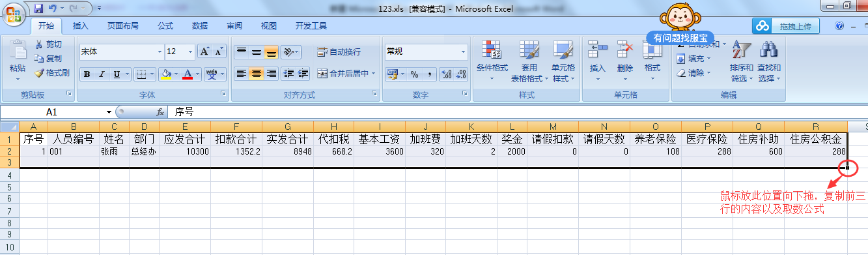Toggle Italic formatting
The height and width of the screenshot is (255, 868).
102,74
